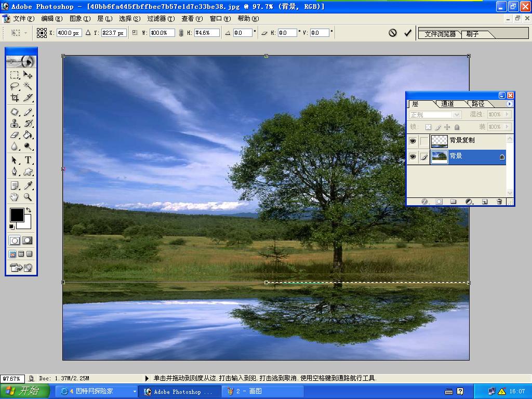This screenshot has height=399, width=532.
Task: Hide the 背景复制 layer with its eye icon
Action: (x=413, y=141)
